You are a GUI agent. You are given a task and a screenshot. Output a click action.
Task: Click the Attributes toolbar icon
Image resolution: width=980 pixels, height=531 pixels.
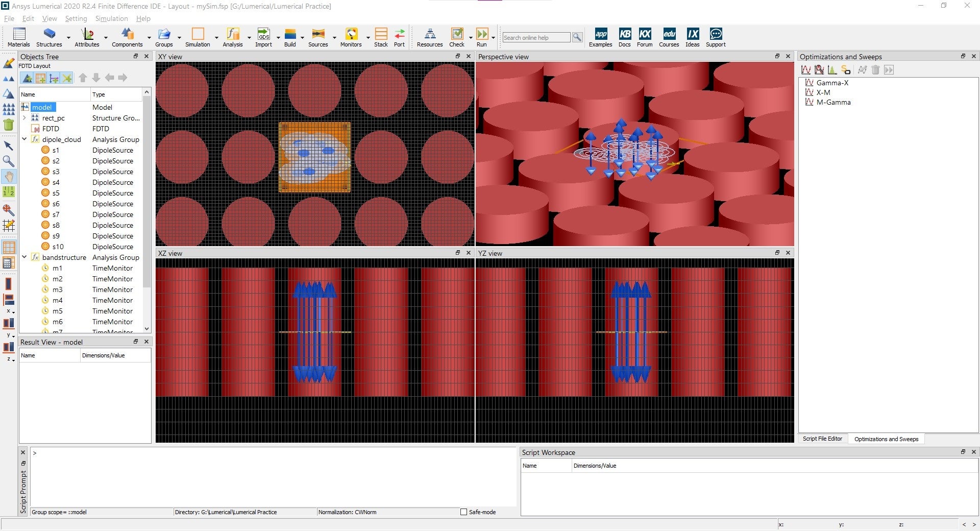click(87, 34)
